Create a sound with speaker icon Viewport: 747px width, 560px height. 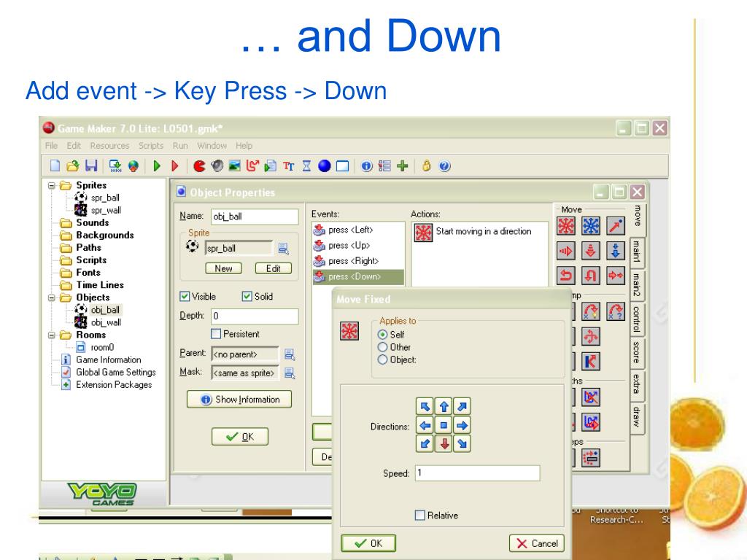click(x=217, y=166)
